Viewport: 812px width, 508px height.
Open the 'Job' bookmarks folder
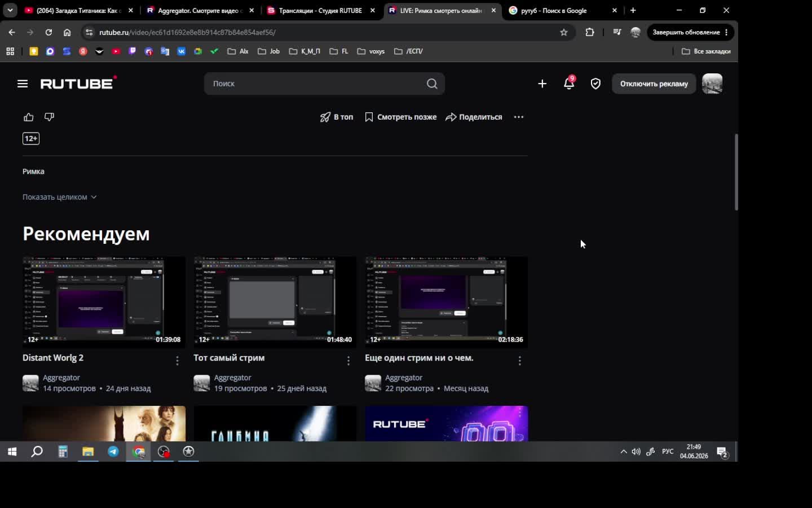269,51
